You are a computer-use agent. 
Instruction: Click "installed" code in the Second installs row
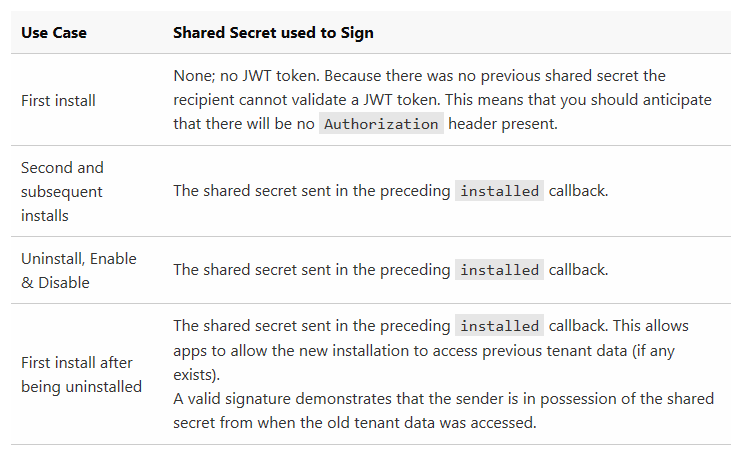499,191
